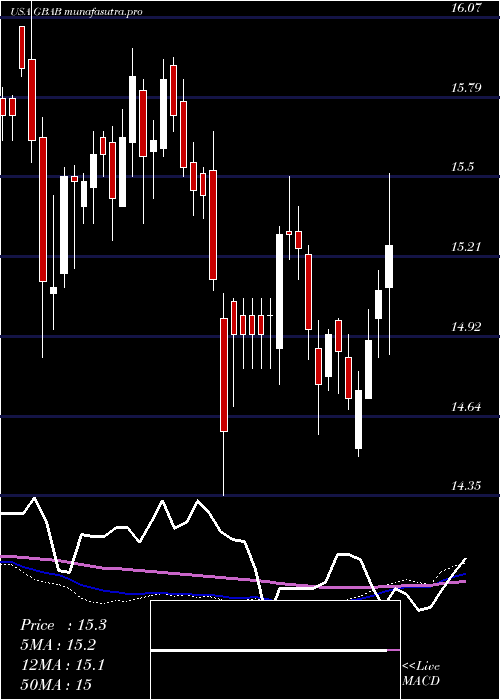Click the 14.64 price axis label
The height and width of the screenshot is (700, 500).
tap(467, 406)
